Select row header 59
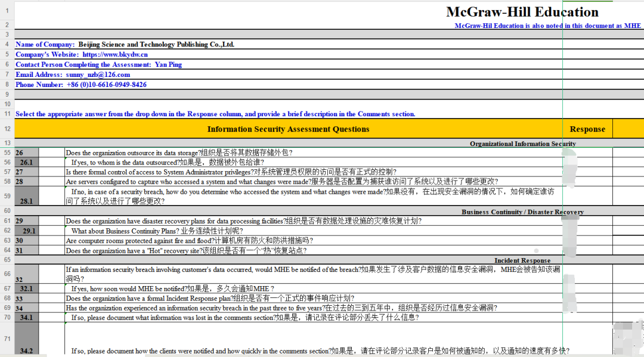This screenshot has height=357, width=644. pyautogui.click(x=7, y=196)
